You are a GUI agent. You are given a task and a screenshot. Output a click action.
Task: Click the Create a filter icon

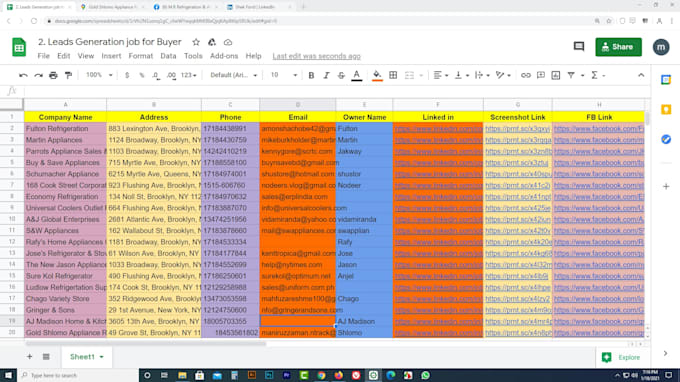571,75
